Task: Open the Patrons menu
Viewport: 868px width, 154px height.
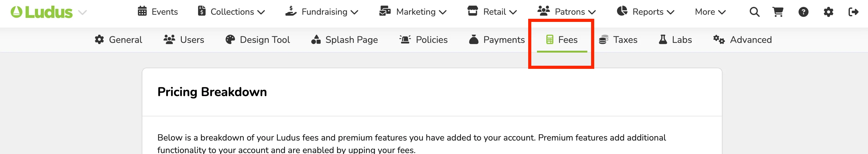Action: [566, 12]
